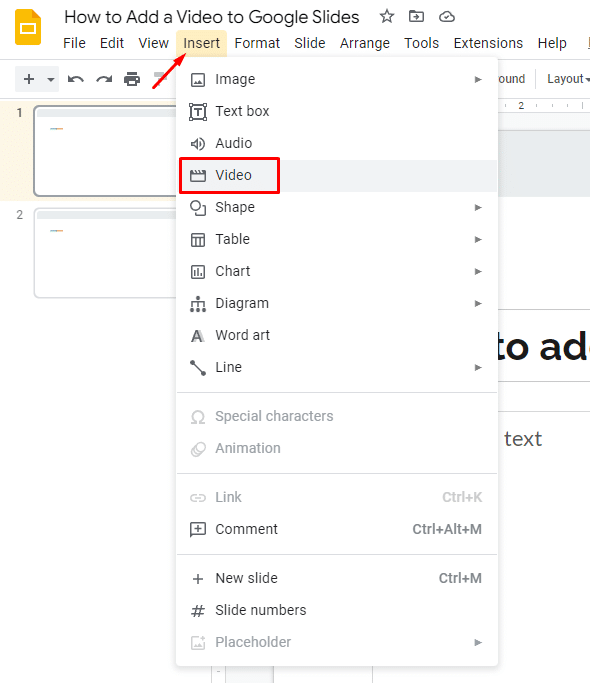Open the Extensions menu
Viewport: 590px width, 683px height.
(488, 43)
